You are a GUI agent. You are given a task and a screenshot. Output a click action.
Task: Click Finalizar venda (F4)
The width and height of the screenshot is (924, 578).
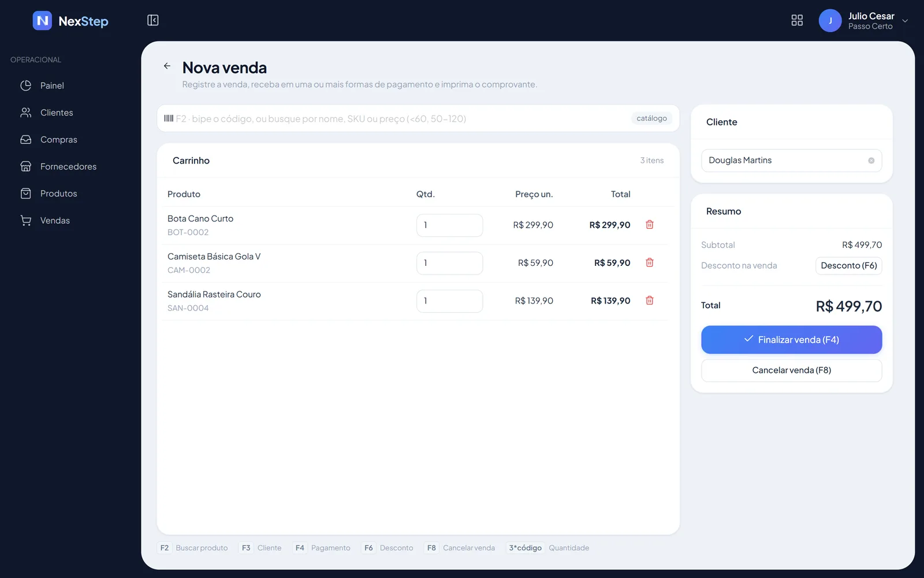pyautogui.click(x=791, y=340)
